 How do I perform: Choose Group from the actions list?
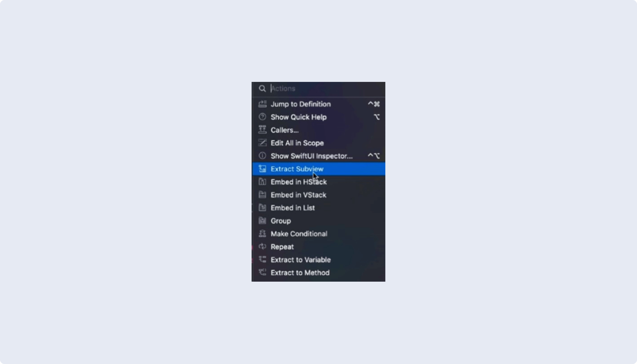pos(318,221)
